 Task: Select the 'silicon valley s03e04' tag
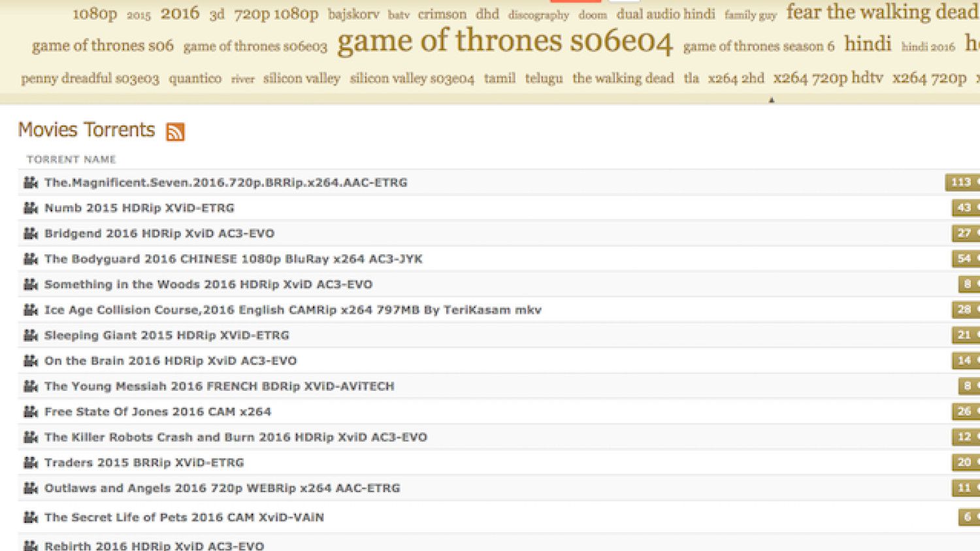point(412,78)
